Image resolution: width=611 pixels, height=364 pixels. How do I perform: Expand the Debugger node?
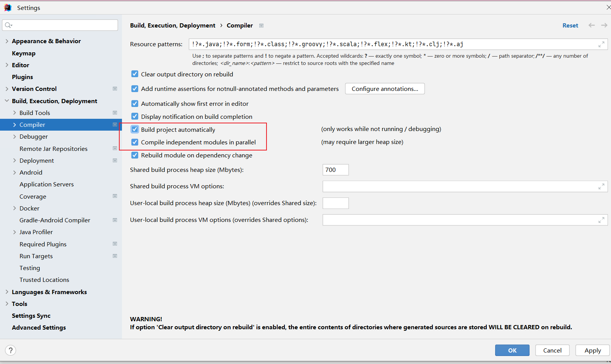coord(15,136)
